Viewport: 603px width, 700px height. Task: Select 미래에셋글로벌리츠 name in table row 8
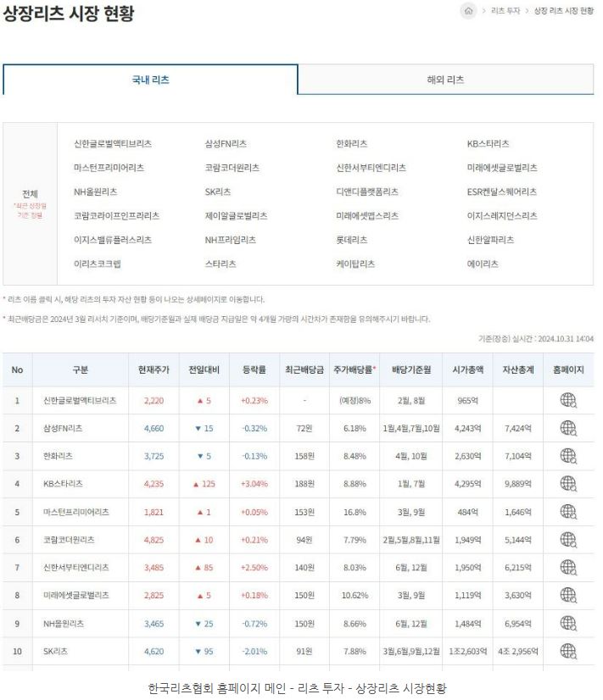(76, 595)
